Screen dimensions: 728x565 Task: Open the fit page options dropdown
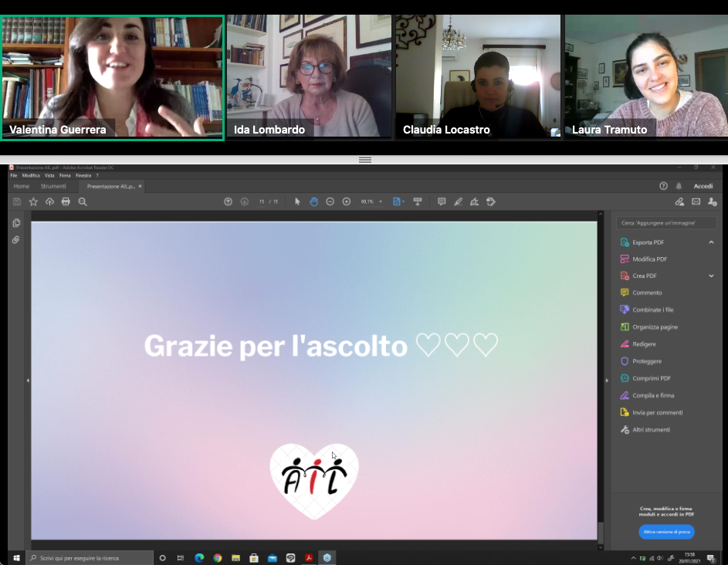click(403, 201)
